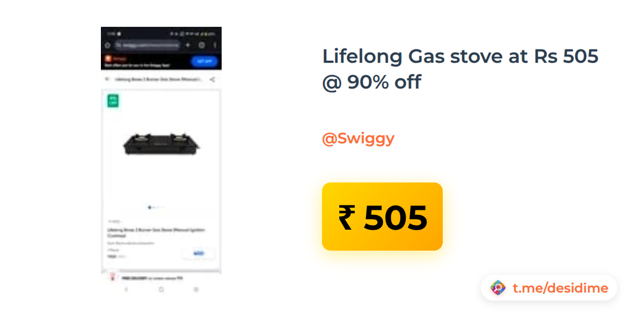Click the Lifelong Bravo product title
The width and height of the screenshot is (644, 322).
click(156, 232)
